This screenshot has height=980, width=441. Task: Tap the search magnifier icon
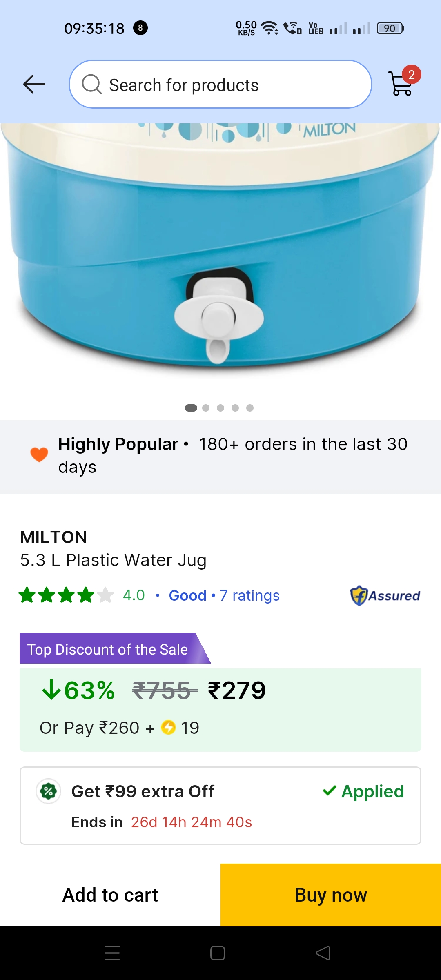tap(91, 85)
